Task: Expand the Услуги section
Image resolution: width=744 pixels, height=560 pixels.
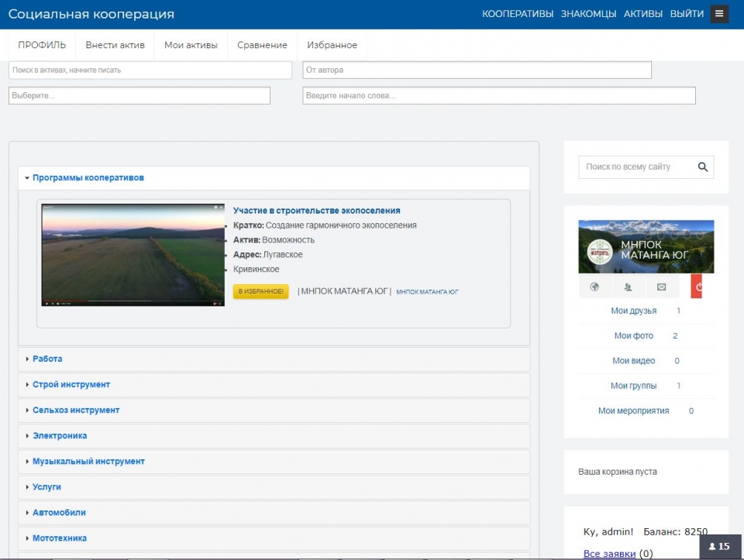Action: (x=274, y=487)
